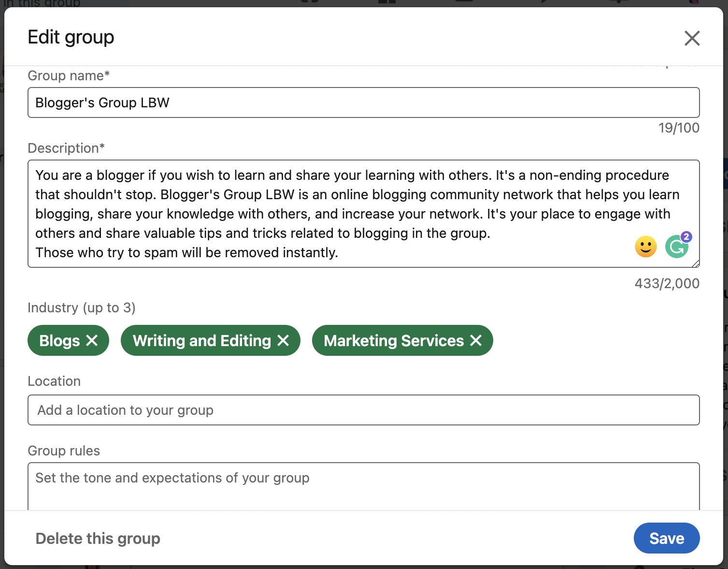Image resolution: width=728 pixels, height=569 pixels.
Task: Select the Blogs industry chip
Action: (x=59, y=340)
